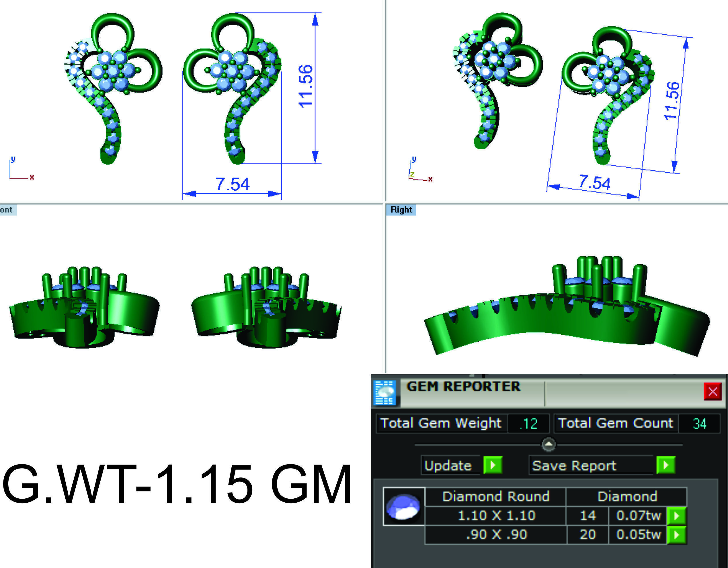Image resolution: width=728 pixels, height=568 pixels.
Task: Select the dimensioned earring in top-left viewport
Action: [232, 89]
